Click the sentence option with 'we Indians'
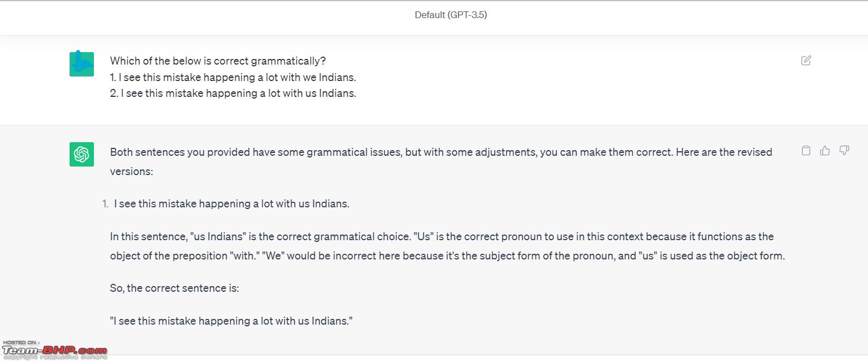 233,77
